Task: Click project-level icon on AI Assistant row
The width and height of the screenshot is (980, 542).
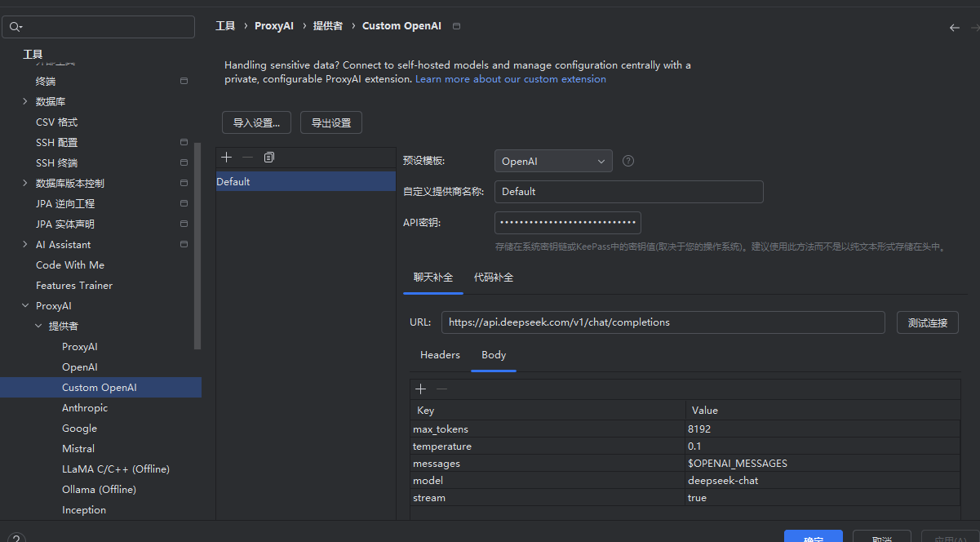Action: tap(184, 245)
